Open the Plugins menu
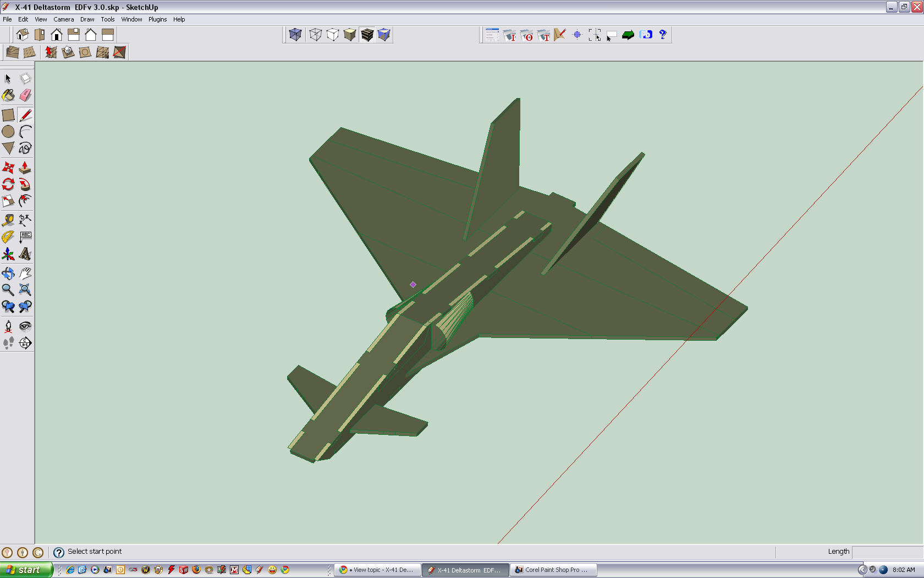Image resolution: width=924 pixels, height=578 pixels. click(x=157, y=19)
